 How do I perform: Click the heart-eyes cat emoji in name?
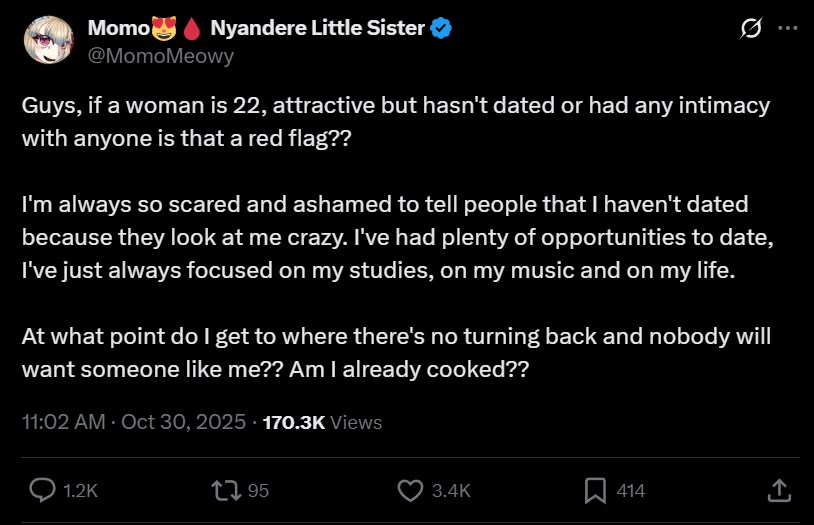tap(162, 29)
